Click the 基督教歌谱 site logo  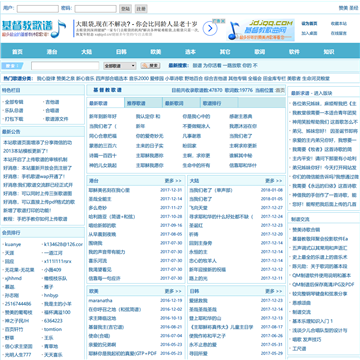[x=34, y=29]
